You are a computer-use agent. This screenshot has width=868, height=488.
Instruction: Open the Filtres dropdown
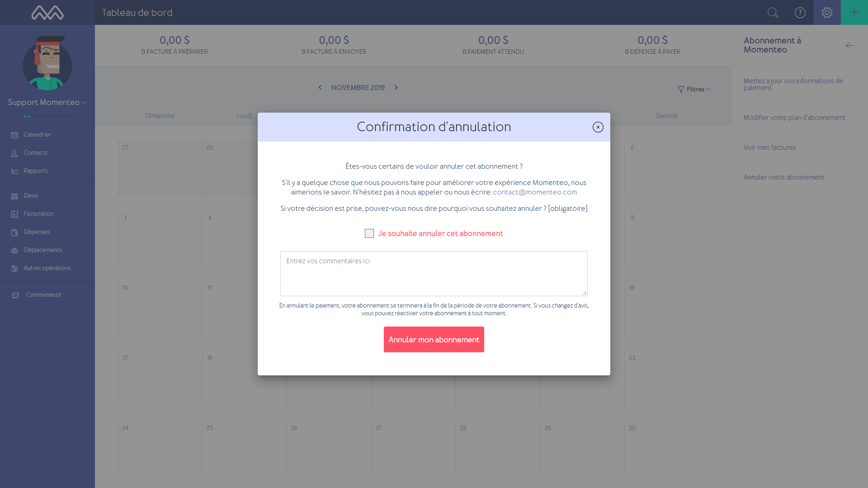[x=694, y=90]
